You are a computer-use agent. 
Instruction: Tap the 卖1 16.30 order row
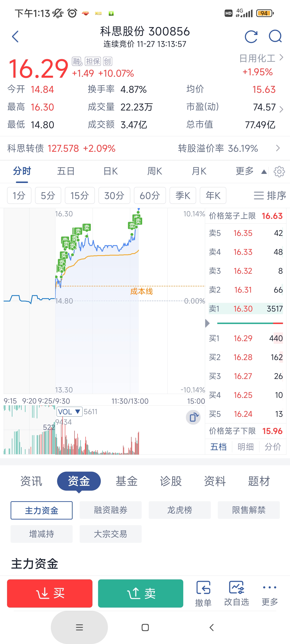pos(245,309)
